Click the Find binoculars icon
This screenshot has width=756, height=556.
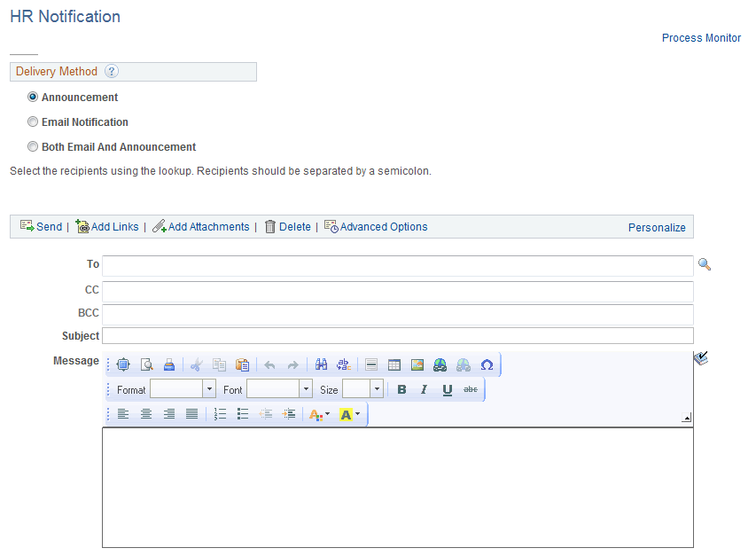(321, 364)
